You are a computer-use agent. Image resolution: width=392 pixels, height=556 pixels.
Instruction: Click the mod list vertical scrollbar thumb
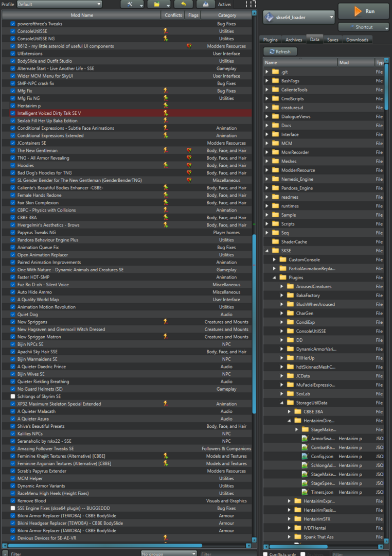click(254, 324)
